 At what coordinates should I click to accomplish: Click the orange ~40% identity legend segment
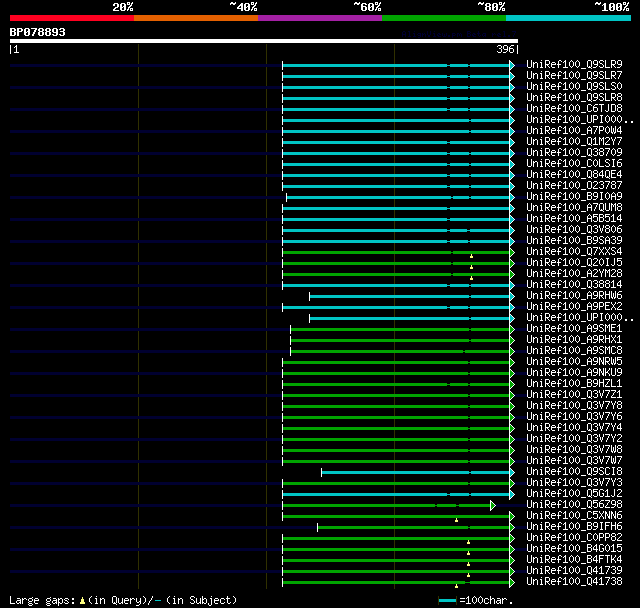(x=196, y=18)
